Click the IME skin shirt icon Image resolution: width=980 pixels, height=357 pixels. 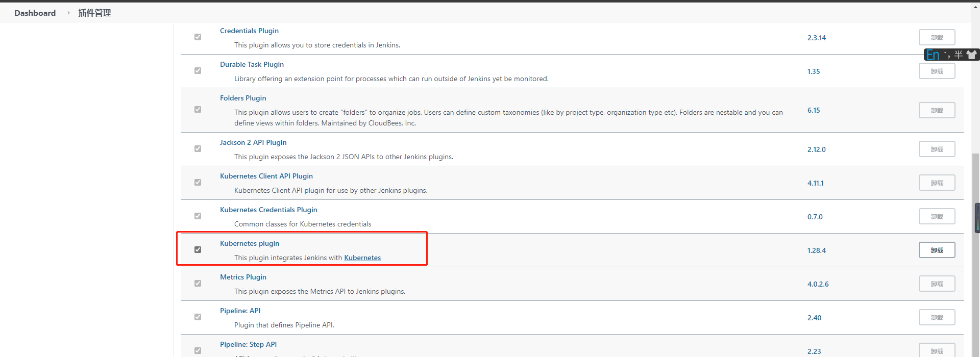(x=971, y=55)
